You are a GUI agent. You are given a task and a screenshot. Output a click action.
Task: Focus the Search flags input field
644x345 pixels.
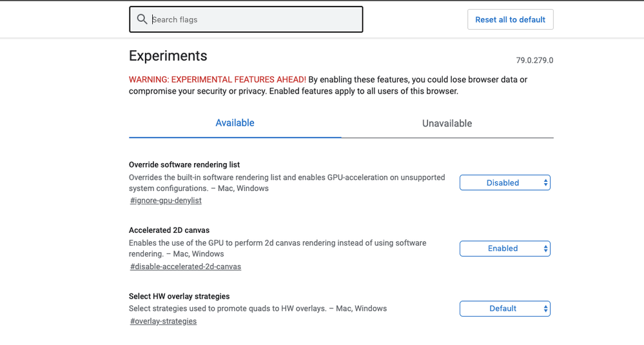pos(255,19)
